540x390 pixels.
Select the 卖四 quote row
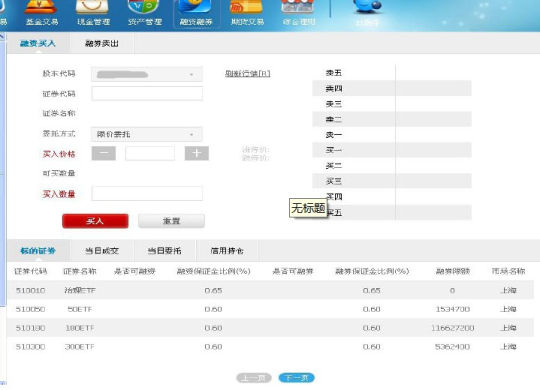(x=392, y=88)
